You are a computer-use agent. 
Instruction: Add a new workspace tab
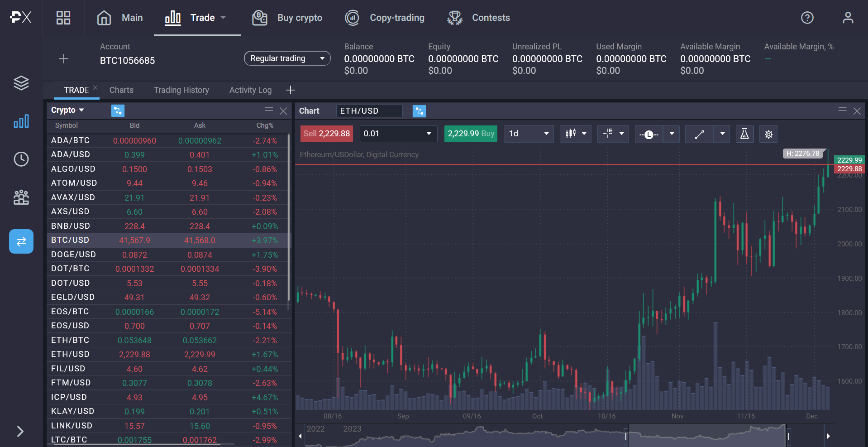click(x=291, y=90)
